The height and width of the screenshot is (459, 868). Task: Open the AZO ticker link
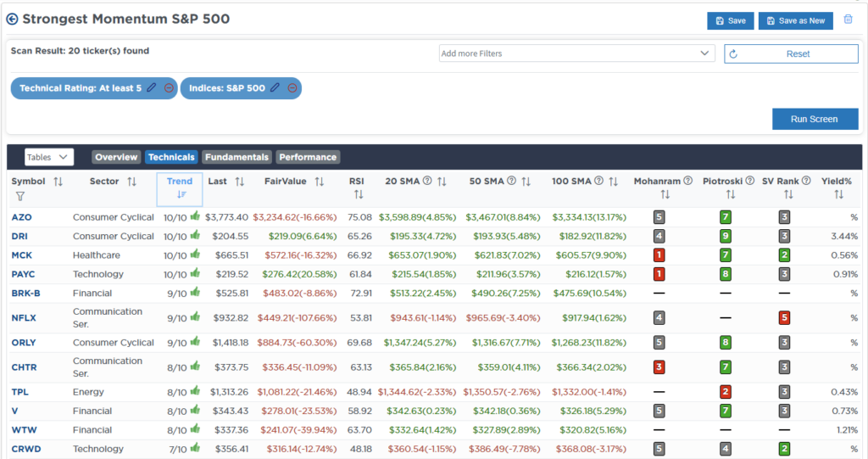21,217
